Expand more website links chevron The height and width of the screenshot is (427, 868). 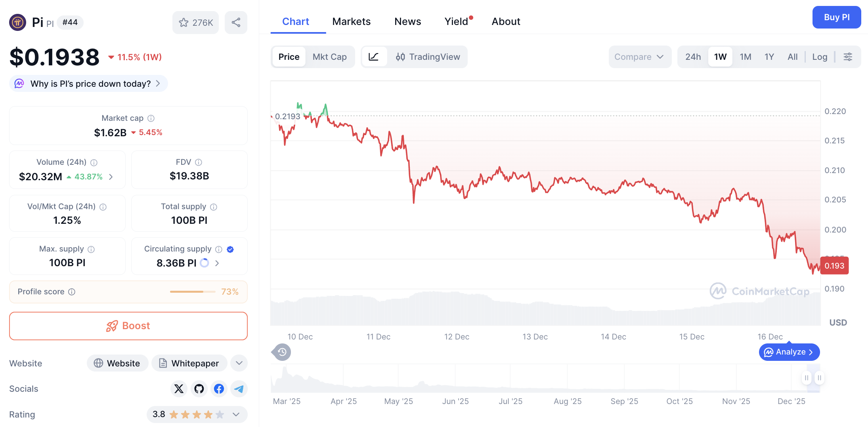[x=239, y=363]
